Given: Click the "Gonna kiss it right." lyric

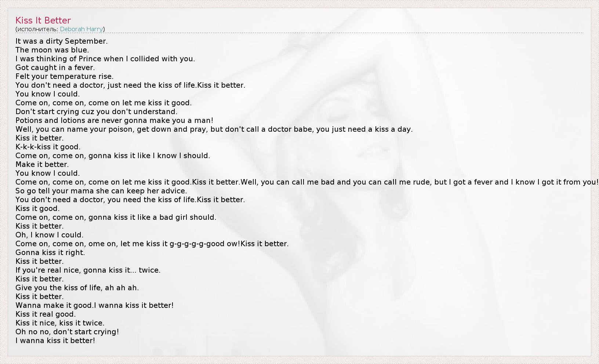Looking at the screenshot, I should pos(50,252).
